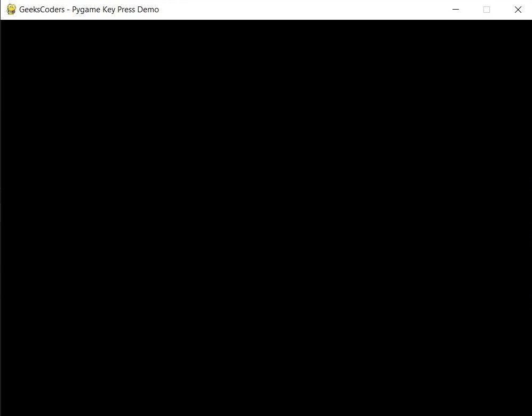Close the Pygame Key Press Demo window
The image size is (532, 416).
click(x=518, y=10)
